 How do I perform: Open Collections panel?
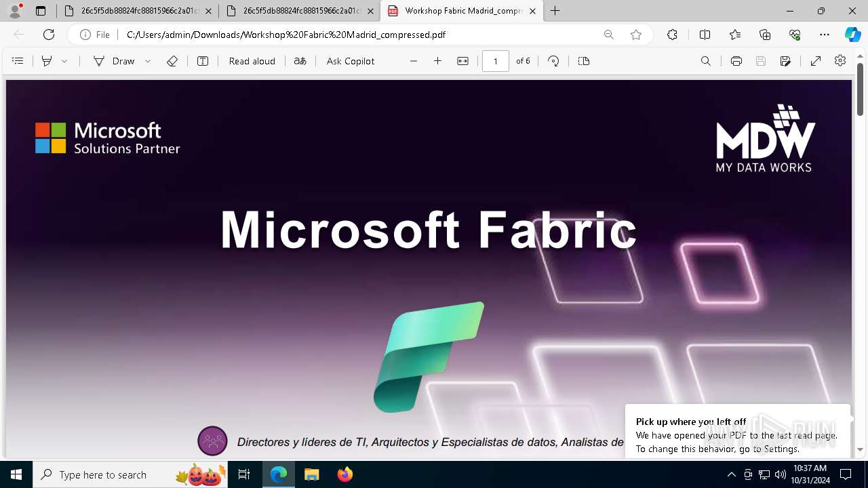coord(765,35)
